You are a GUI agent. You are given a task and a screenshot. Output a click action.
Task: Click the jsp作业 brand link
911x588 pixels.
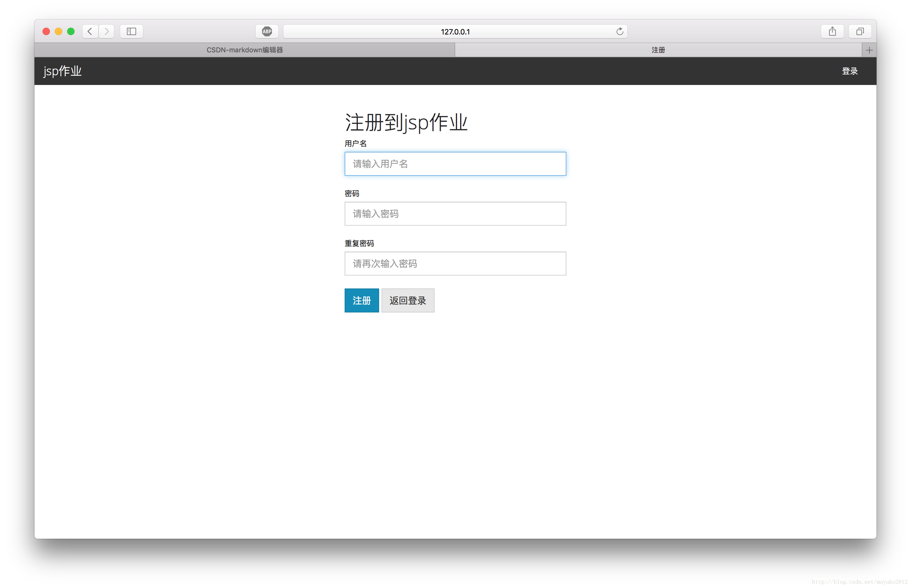(62, 71)
